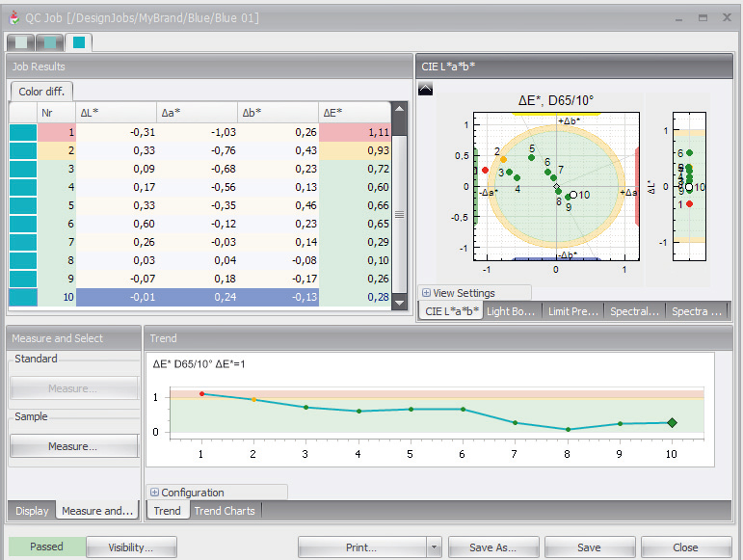
Task: Click the Save button
Action: (590, 547)
